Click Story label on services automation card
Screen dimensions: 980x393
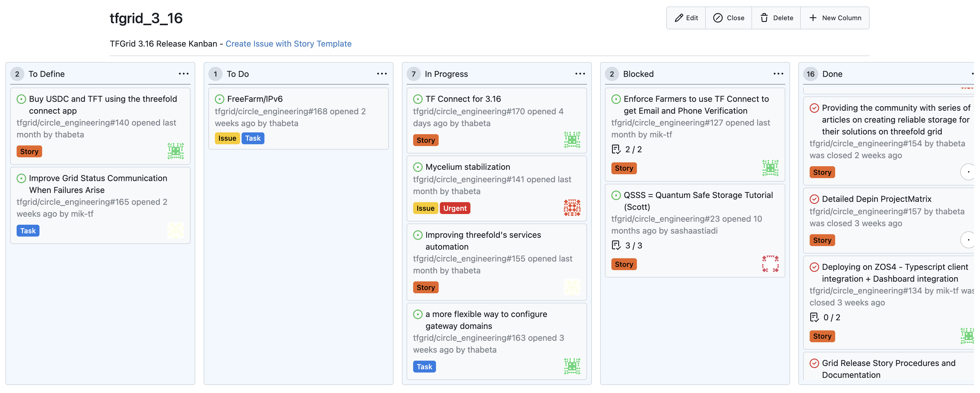tap(425, 288)
